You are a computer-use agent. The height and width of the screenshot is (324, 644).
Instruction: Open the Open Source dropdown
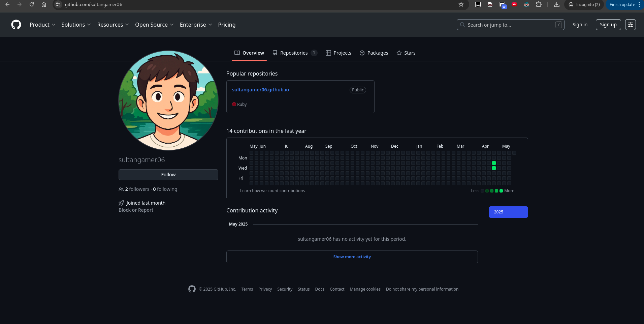tap(154, 25)
